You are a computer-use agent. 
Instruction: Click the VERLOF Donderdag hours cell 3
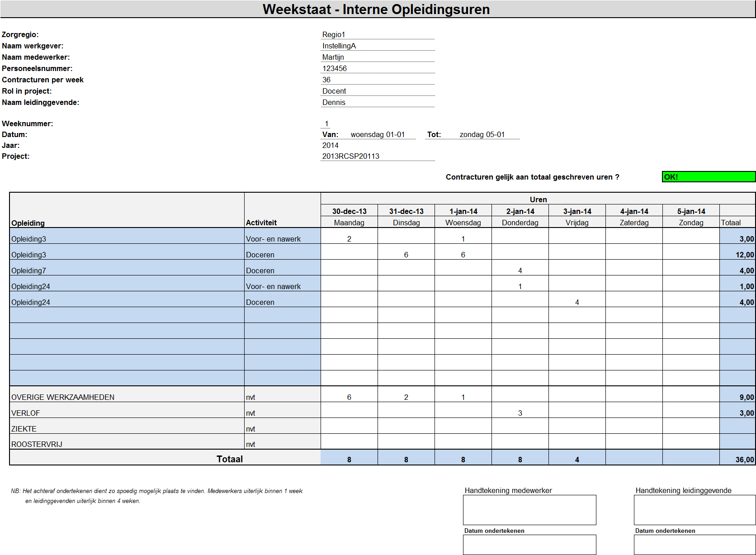(520, 410)
